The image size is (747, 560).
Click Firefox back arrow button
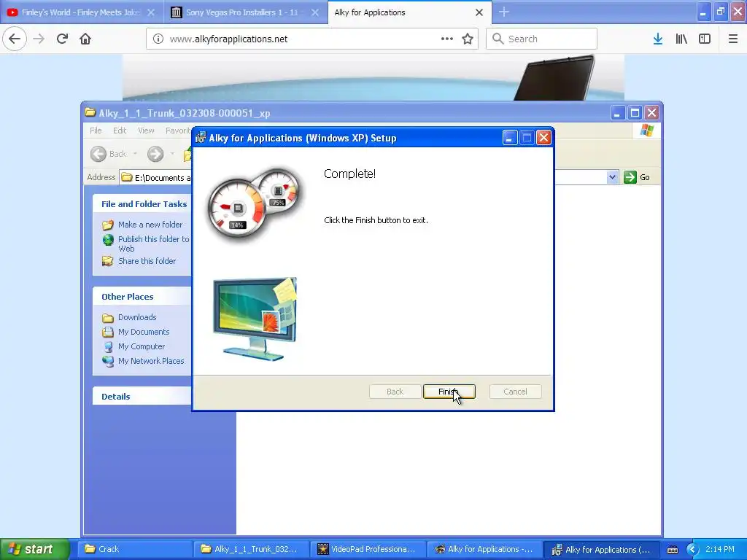[15, 39]
